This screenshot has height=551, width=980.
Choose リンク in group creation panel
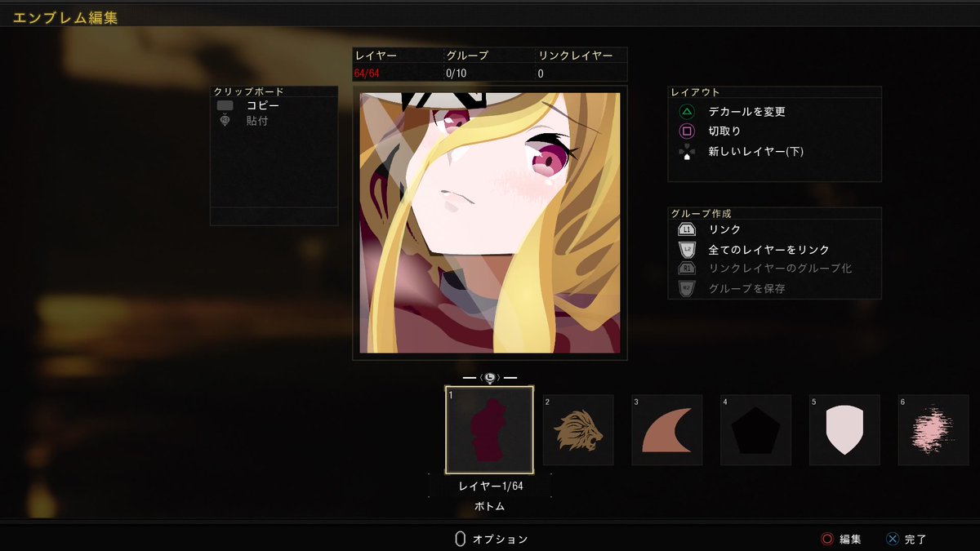pos(725,230)
